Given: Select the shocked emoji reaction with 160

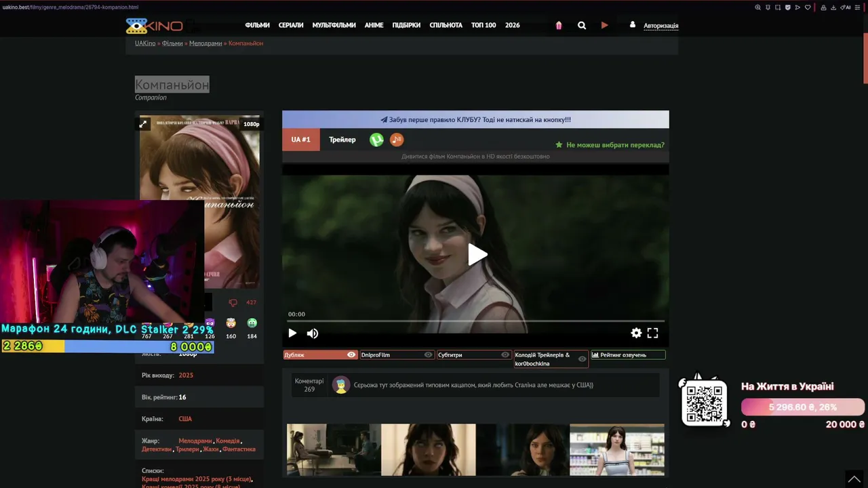Looking at the screenshot, I should point(231,323).
